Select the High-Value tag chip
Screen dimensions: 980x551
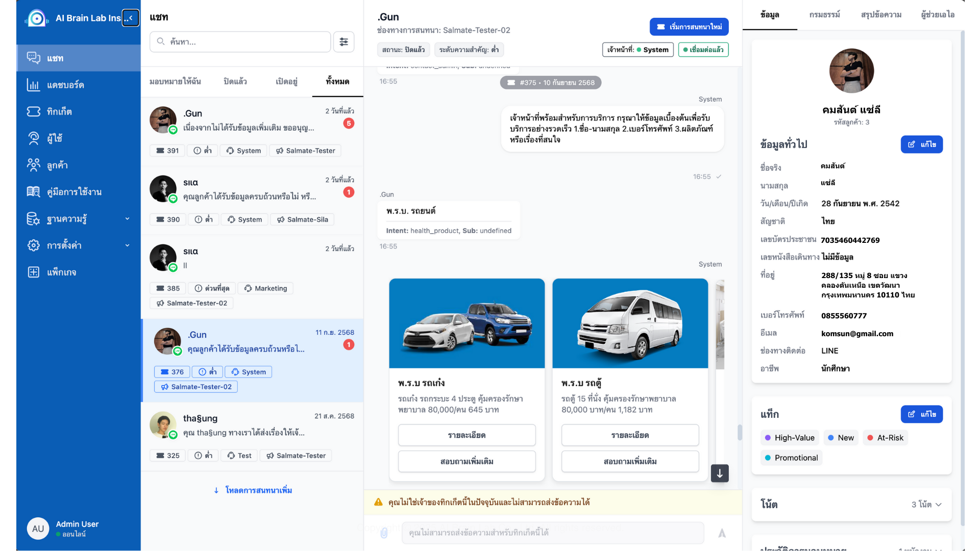click(x=789, y=438)
